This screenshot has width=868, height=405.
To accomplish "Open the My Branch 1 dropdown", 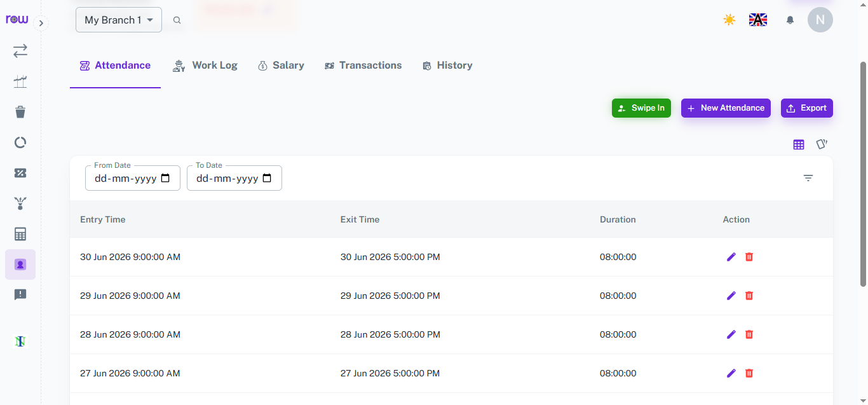I will 119,20.
